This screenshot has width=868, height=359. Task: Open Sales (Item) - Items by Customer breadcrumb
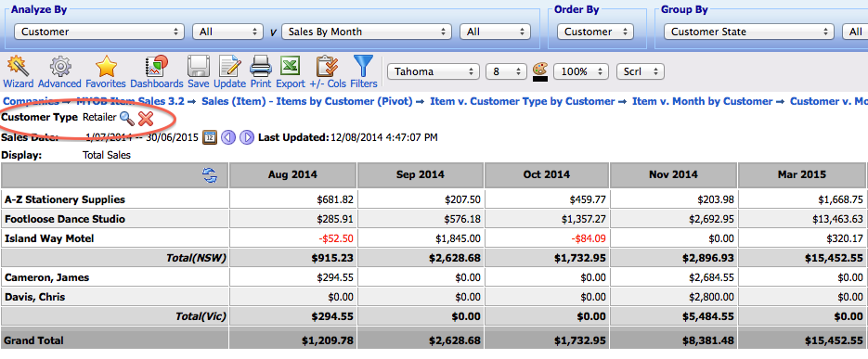[x=308, y=101]
